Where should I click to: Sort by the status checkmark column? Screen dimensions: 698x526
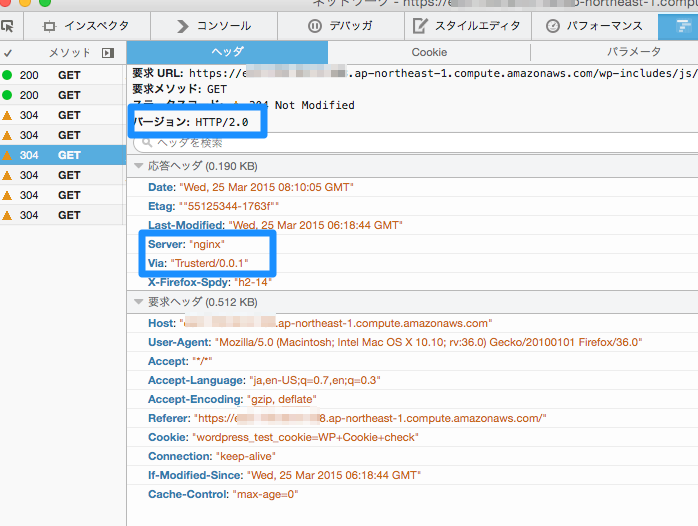coord(8,53)
